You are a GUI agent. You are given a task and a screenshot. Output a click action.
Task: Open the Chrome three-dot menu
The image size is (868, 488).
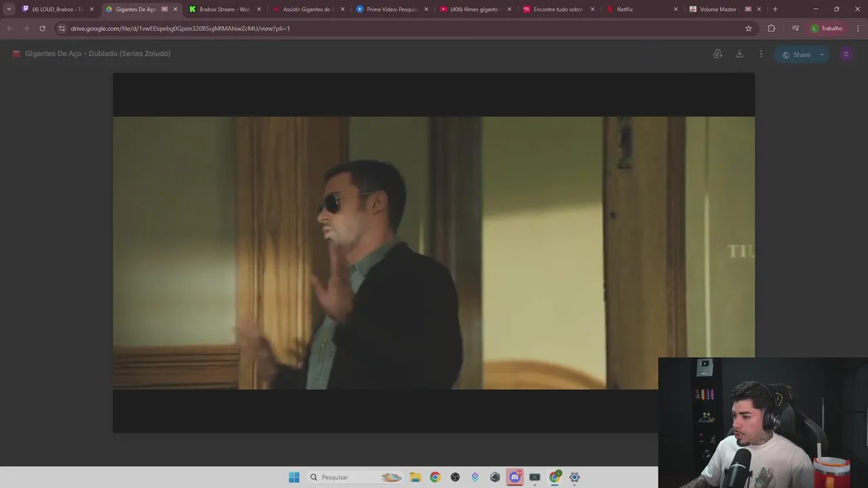tap(858, 28)
